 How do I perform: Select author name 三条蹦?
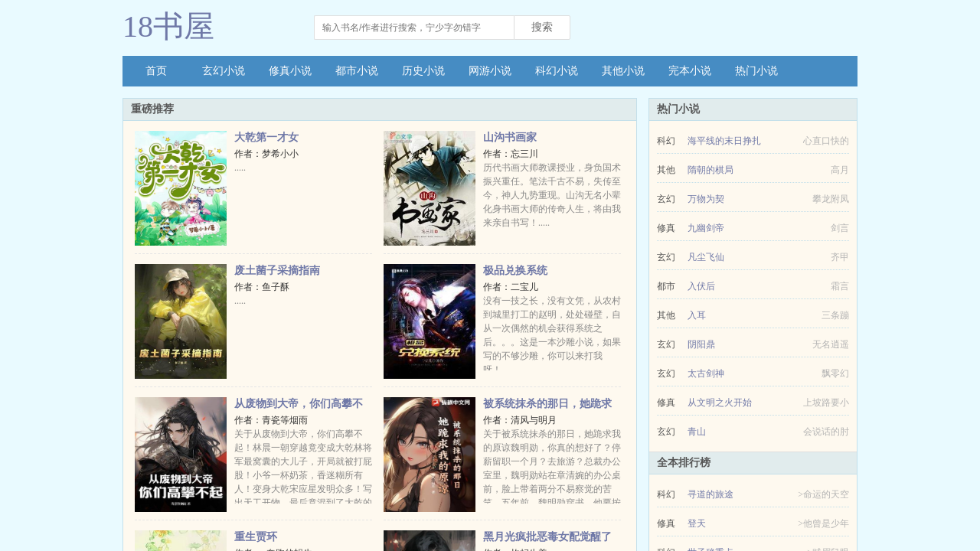pos(835,315)
